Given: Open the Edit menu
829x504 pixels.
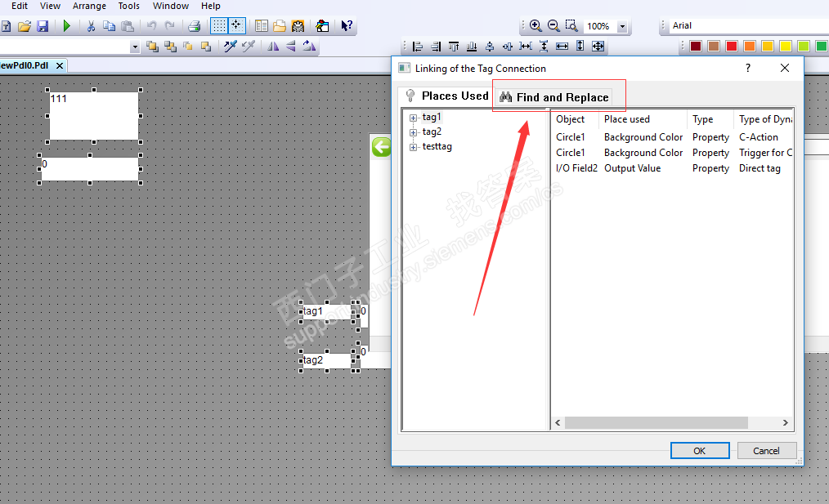Looking at the screenshot, I should pos(20,6).
